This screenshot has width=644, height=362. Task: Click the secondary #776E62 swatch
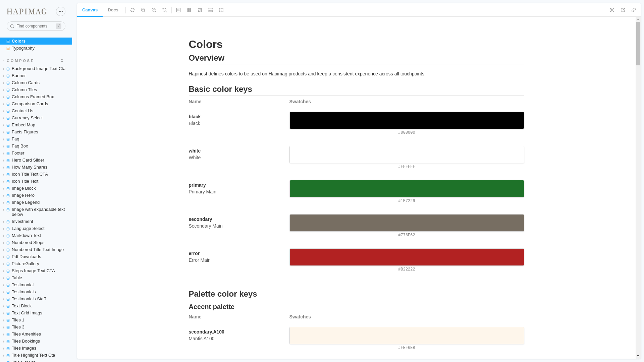(407, 223)
